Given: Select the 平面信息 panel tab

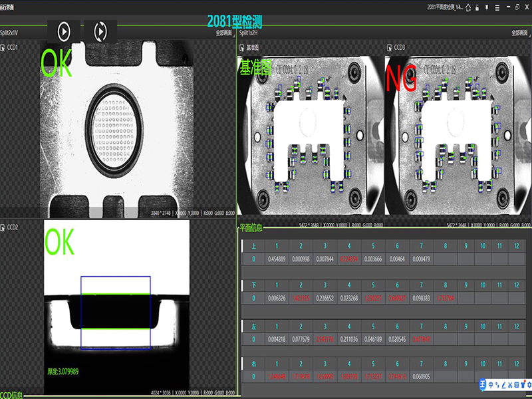Looking at the screenshot, I should click(251, 227).
